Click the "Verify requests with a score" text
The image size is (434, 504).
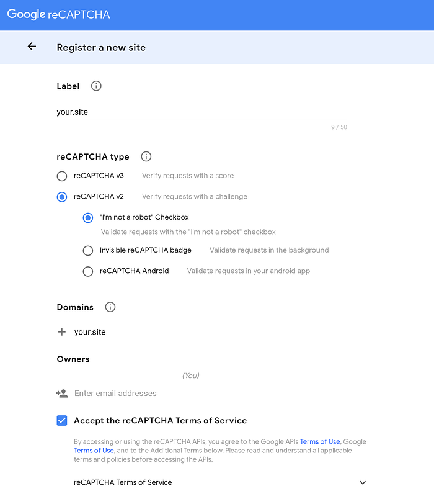(188, 176)
